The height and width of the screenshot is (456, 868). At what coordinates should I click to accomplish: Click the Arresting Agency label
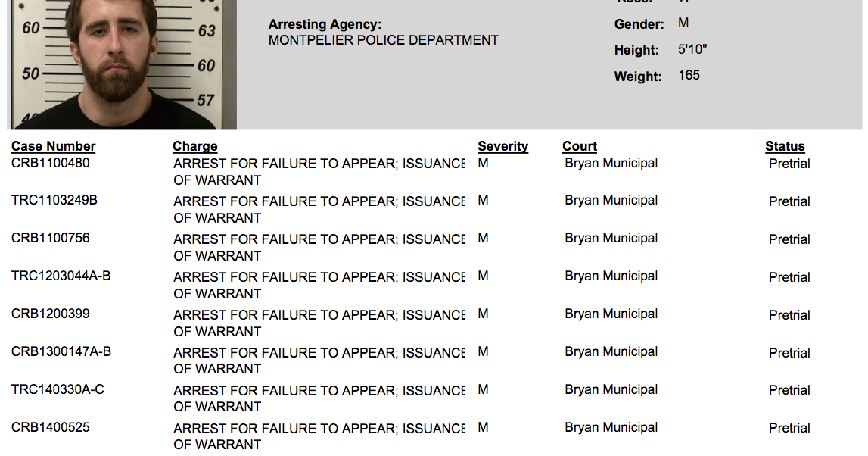coord(325,24)
